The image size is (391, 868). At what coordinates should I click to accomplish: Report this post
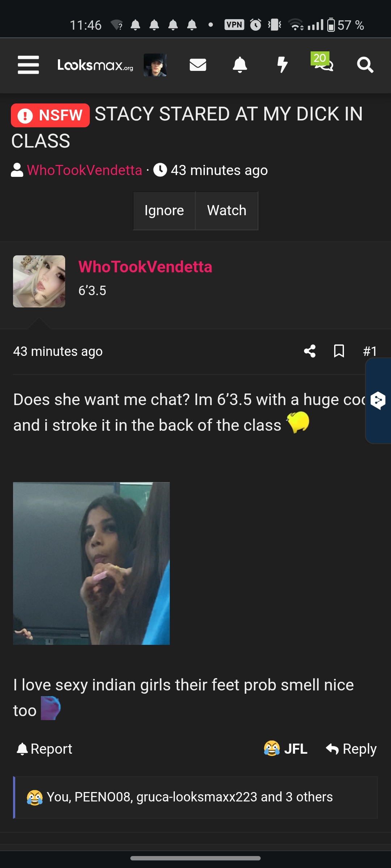[x=45, y=749]
